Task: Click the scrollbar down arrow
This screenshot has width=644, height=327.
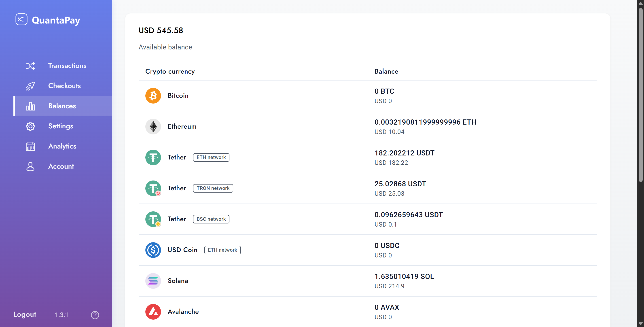Action: click(640, 323)
